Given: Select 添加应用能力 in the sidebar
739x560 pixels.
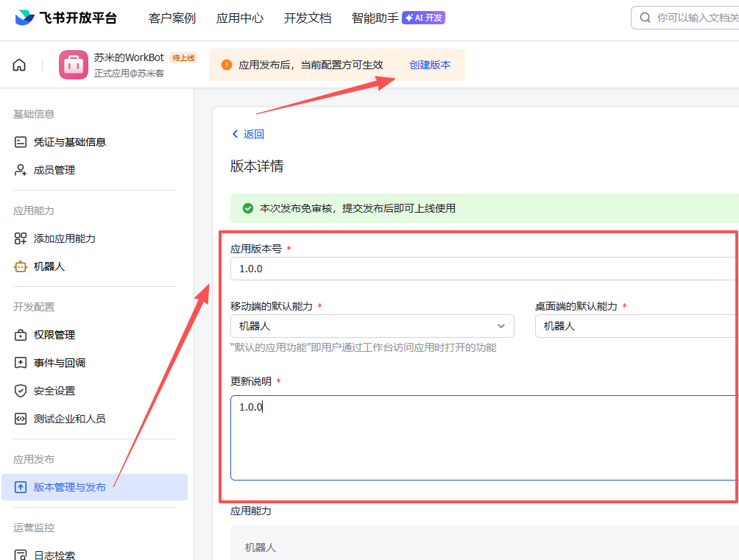Looking at the screenshot, I should point(64,238).
